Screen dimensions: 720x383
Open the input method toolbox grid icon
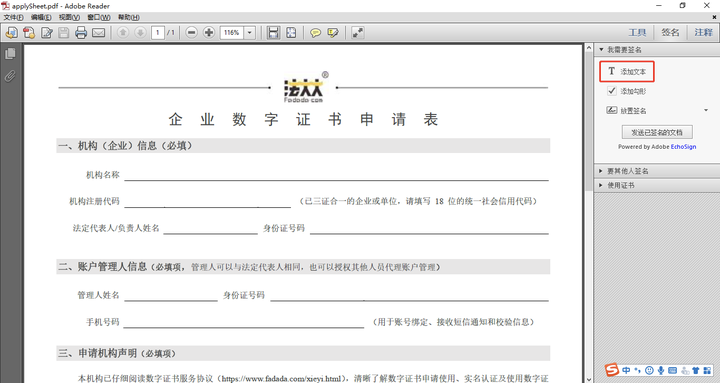click(707, 370)
